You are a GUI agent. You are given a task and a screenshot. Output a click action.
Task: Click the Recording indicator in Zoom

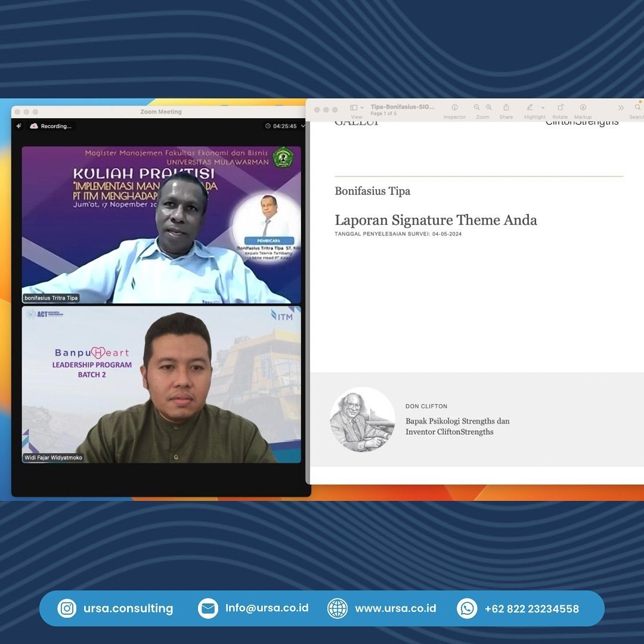click(51, 126)
